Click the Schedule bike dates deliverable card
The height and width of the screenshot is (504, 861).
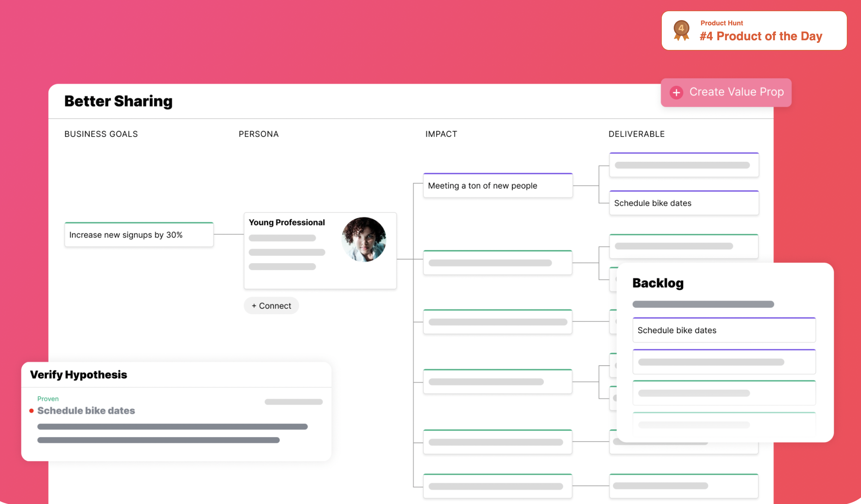point(683,203)
